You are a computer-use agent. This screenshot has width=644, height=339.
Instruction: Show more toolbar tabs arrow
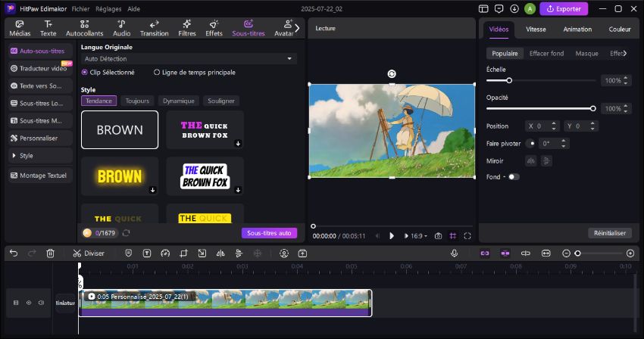297,28
